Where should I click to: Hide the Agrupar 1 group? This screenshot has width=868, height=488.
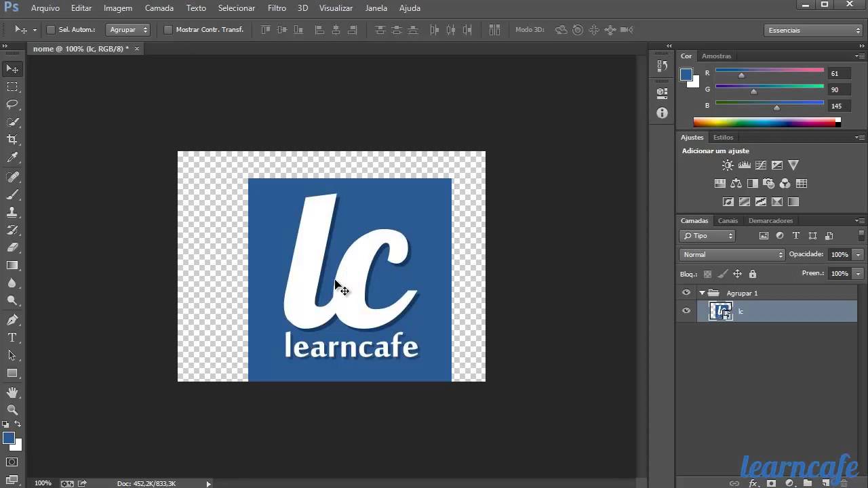tap(686, 293)
